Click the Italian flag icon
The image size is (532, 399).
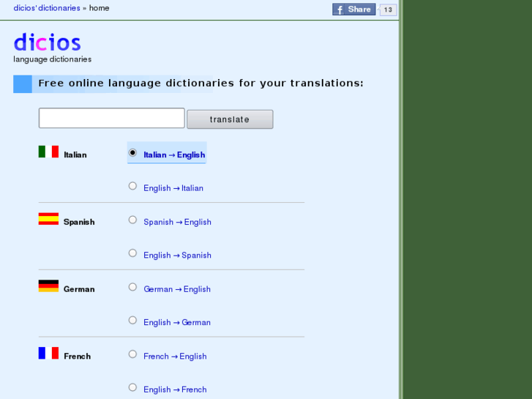click(48, 152)
